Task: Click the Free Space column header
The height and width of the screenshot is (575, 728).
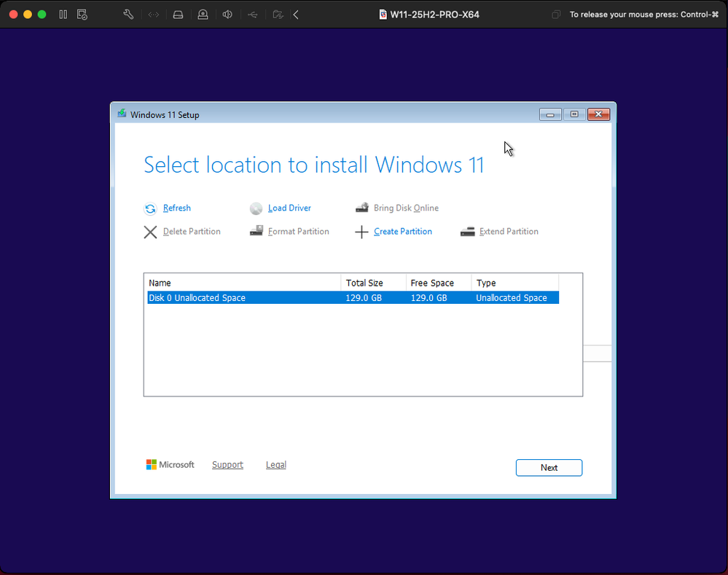Action: [x=439, y=283]
